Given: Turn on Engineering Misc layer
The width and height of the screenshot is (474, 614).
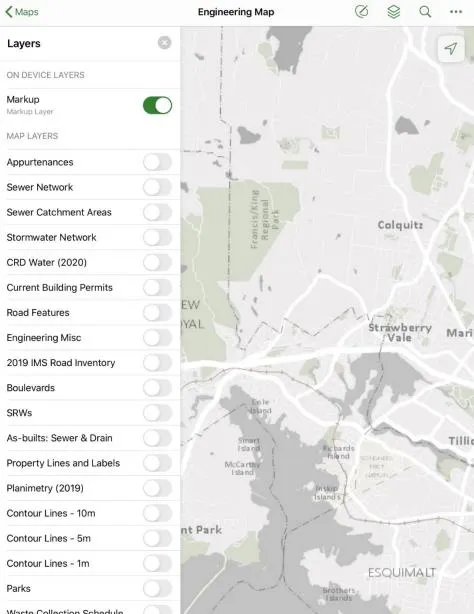Looking at the screenshot, I should [x=157, y=338].
